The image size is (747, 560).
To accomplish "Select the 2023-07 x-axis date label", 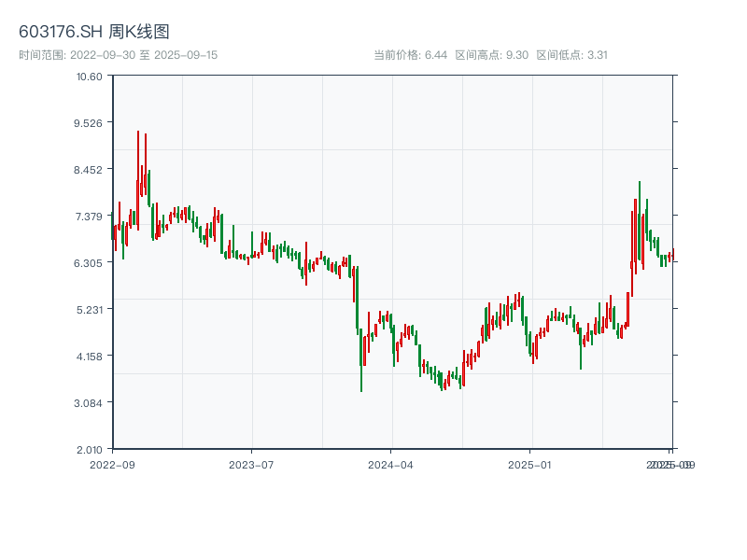I will (252, 464).
